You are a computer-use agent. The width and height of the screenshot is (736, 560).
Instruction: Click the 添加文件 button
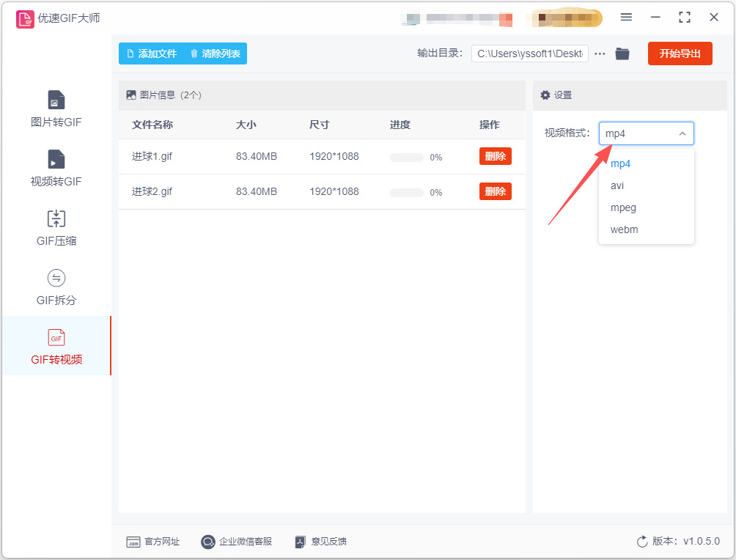[152, 54]
